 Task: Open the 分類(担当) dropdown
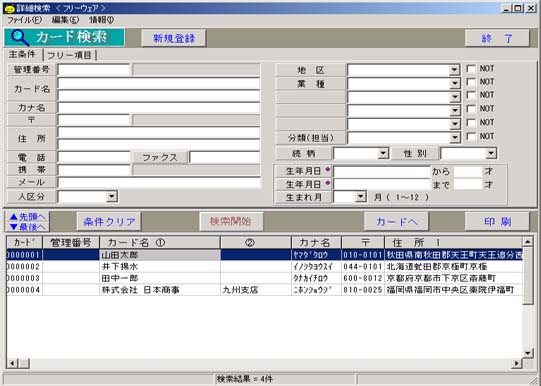tap(455, 138)
